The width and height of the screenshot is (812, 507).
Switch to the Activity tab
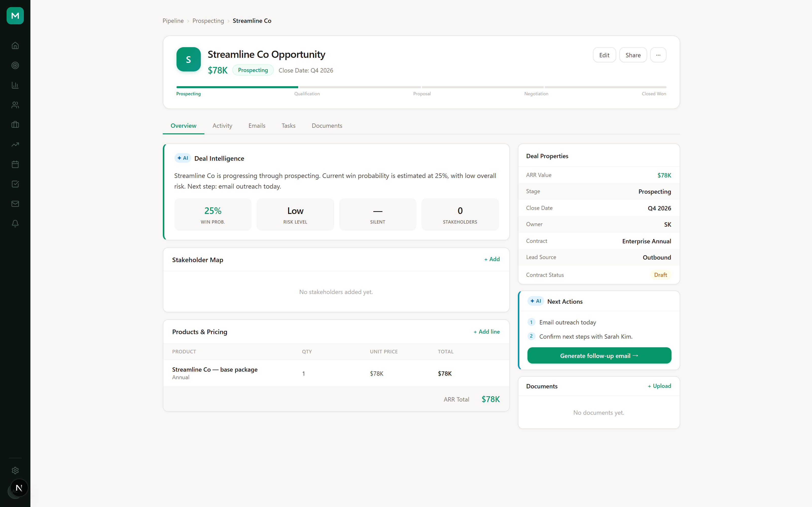tap(222, 126)
